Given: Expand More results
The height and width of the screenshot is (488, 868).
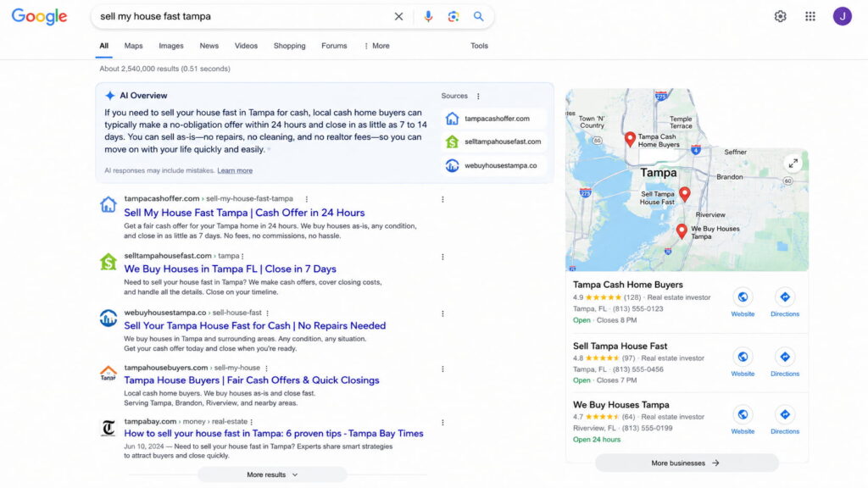Looking at the screenshot, I should coord(272,474).
